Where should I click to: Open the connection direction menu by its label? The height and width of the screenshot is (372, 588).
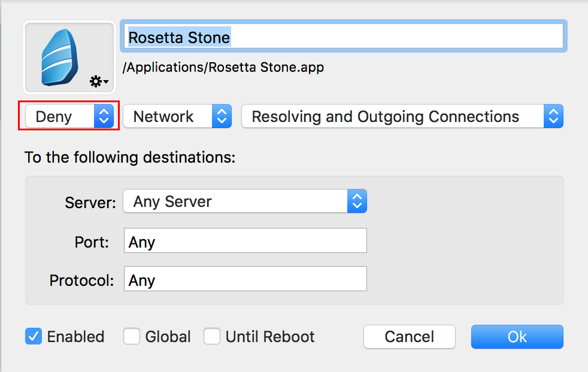(x=385, y=117)
